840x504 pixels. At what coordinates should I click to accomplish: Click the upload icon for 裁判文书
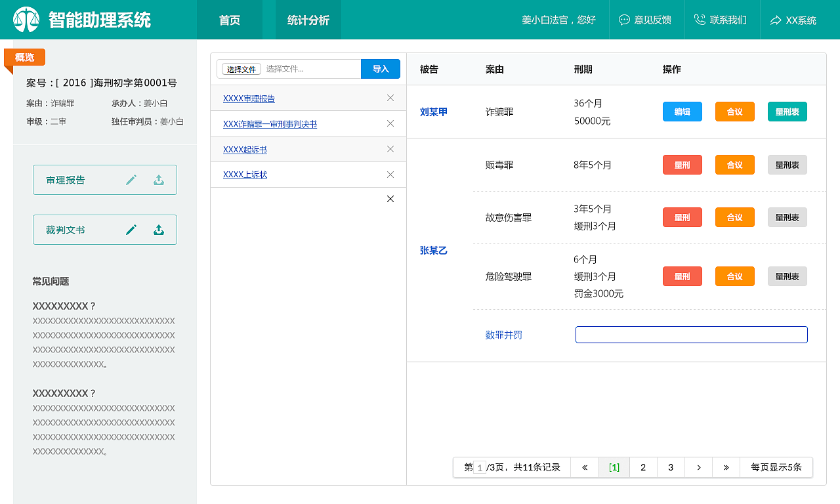(159, 230)
